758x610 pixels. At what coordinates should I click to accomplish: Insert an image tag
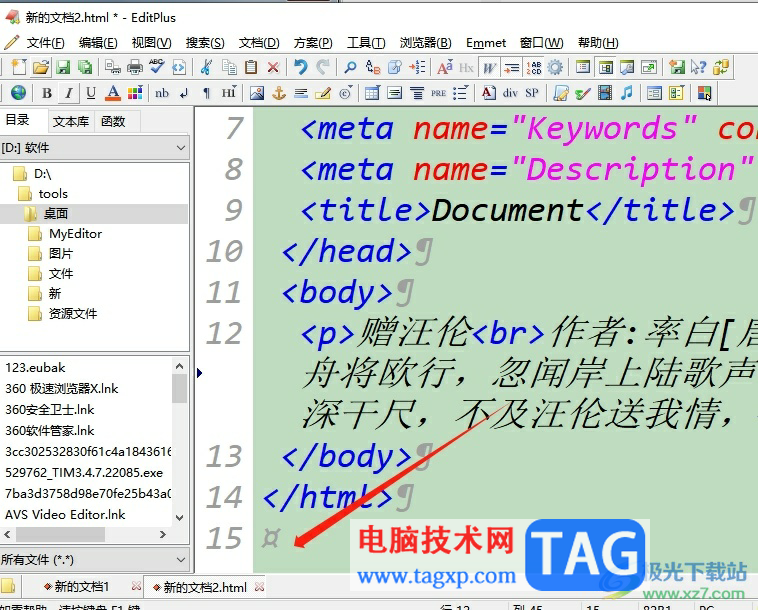pos(257,92)
